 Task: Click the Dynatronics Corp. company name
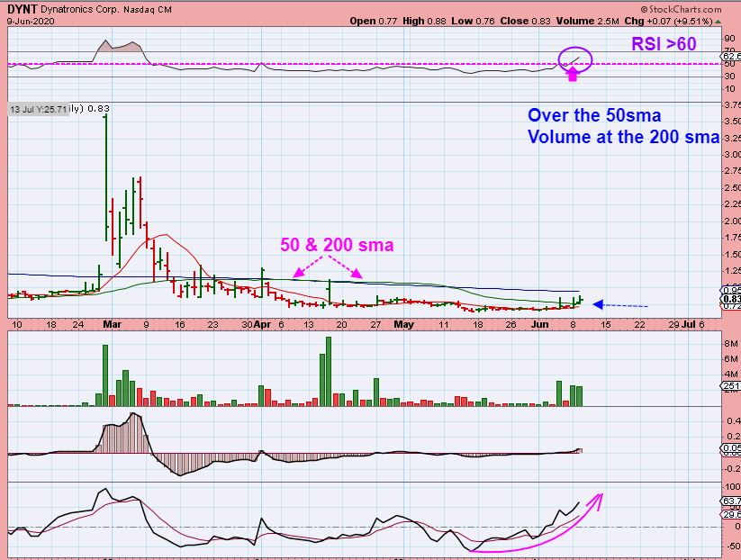click(x=80, y=9)
